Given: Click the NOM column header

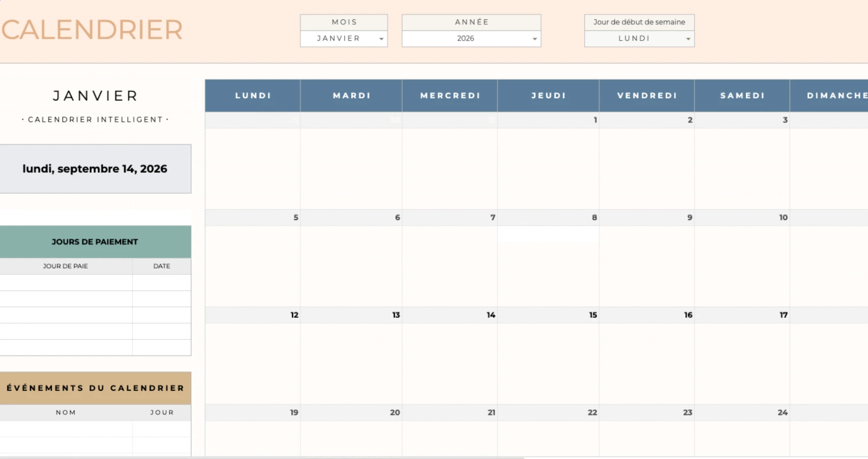Looking at the screenshot, I should tap(66, 412).
